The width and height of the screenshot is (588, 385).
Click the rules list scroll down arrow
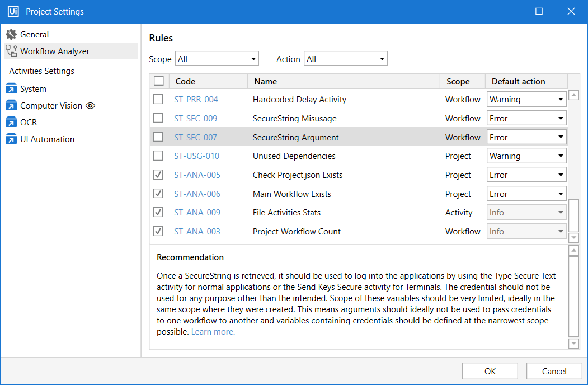[x=574, y=237]
